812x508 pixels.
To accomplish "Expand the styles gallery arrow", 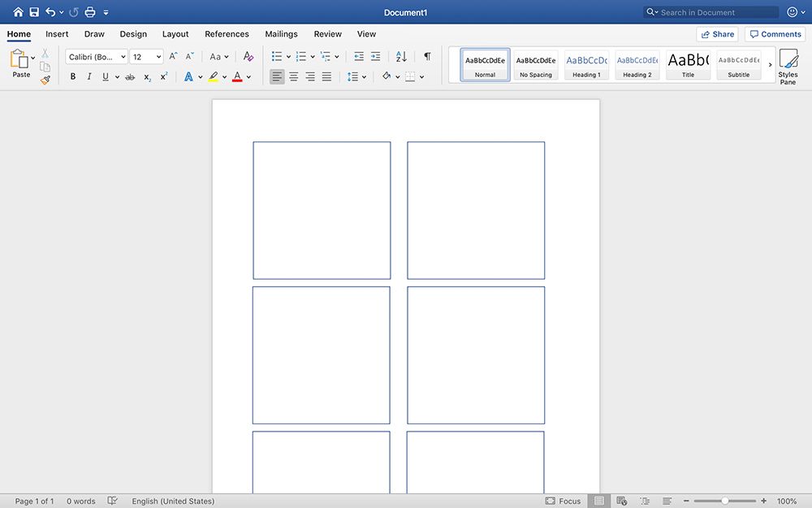I will [x=770, y=65].
